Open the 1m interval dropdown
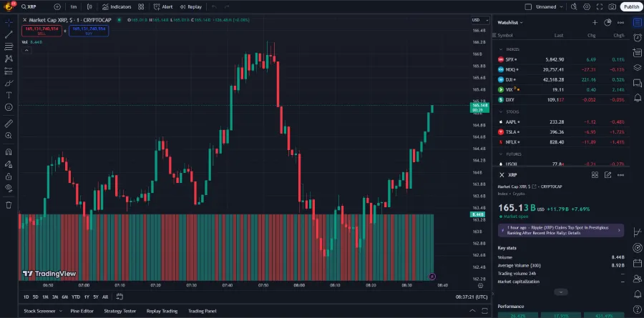This screenshot has height=318, width=644. tap(73, 7)
